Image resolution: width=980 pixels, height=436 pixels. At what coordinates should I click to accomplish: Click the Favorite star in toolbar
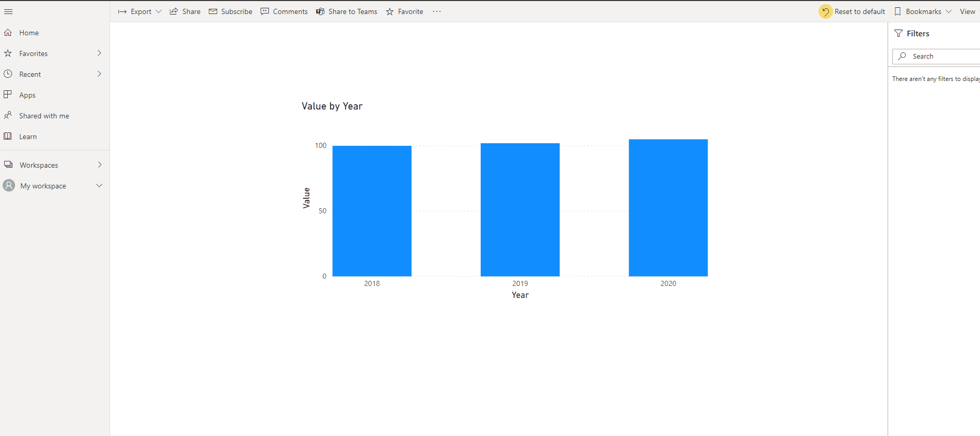(x=390, y=11)
